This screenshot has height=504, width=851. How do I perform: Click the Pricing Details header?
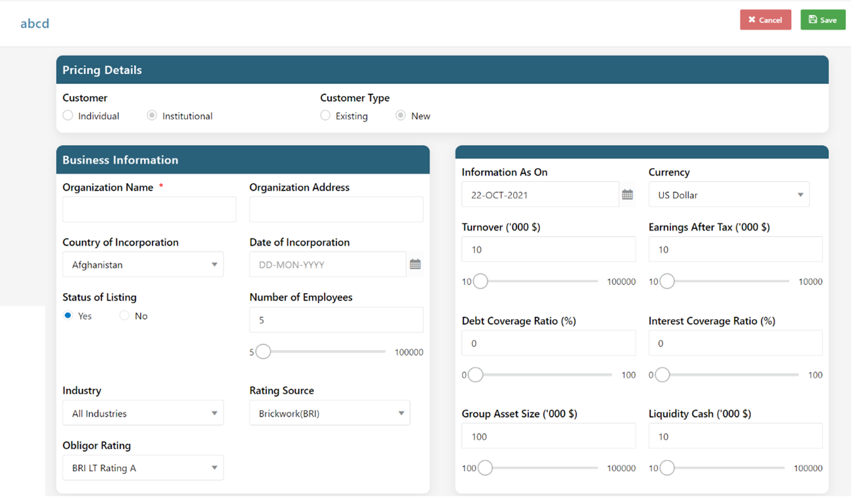442,70
